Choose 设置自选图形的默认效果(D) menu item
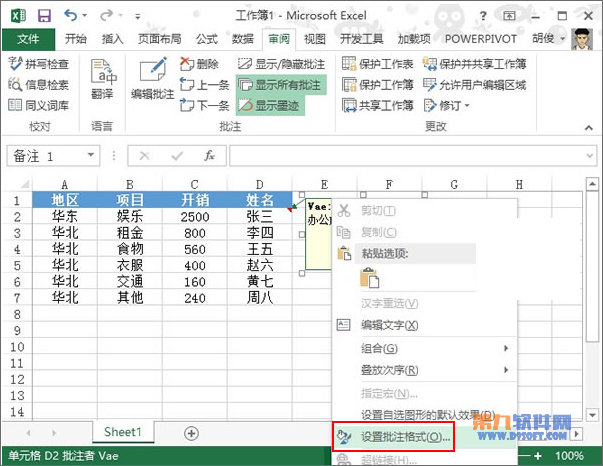Image resolution: width=603 pixels, height=466 pixels. 424,415
